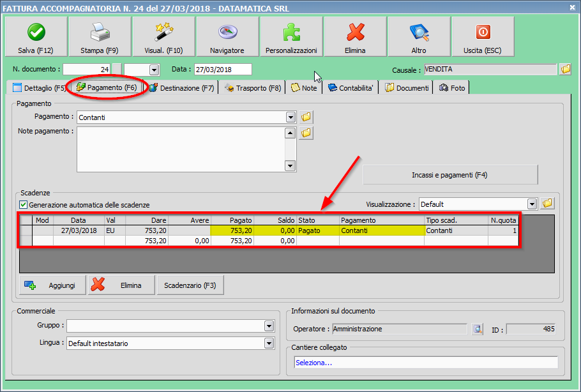Open the Destinazione (F7) tab

pyautogui.click(x=182, y=88)
